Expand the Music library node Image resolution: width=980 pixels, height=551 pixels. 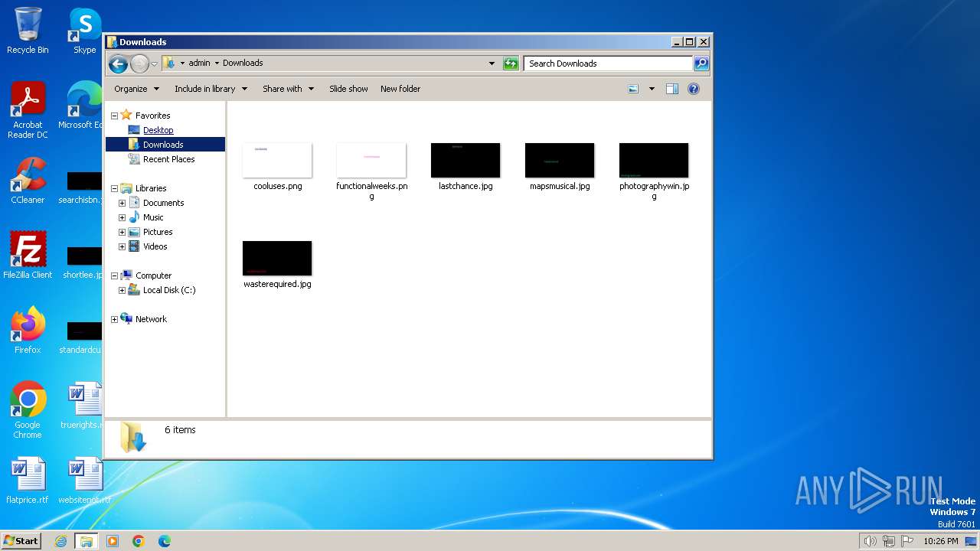[122, 217]
